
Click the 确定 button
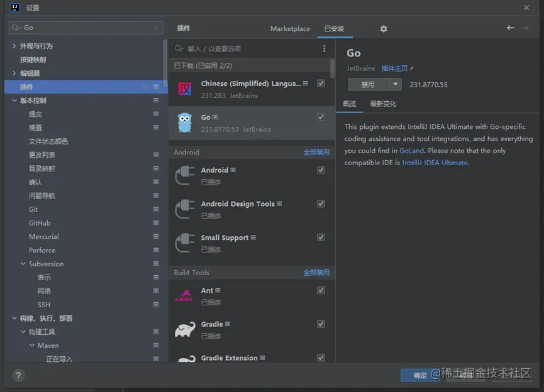coord(420,376)
